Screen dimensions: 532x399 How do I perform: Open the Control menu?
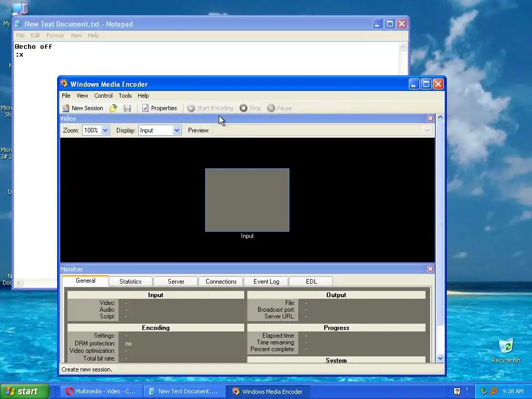tap(103, 96)
